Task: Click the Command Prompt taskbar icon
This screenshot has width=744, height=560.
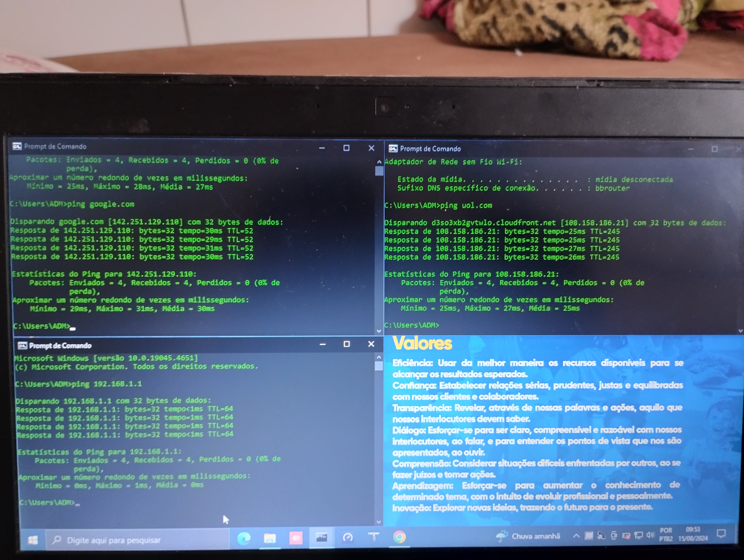Action: [x=321, y=538]
